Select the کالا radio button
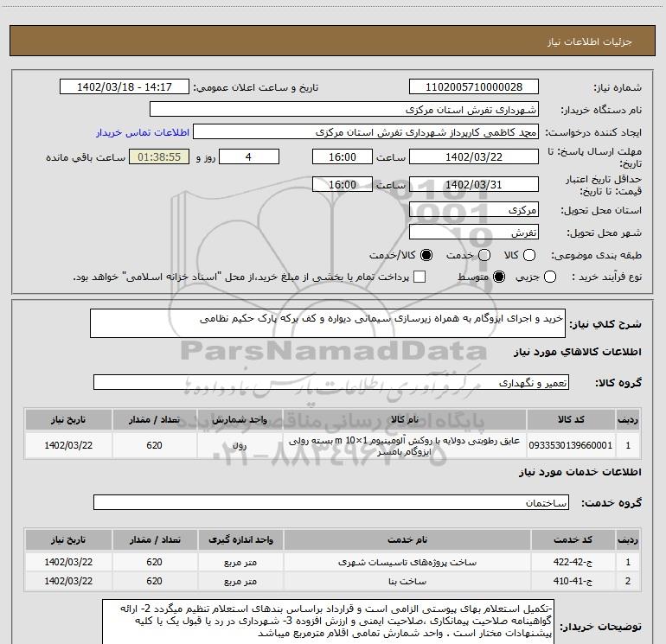Screen dimensions: 666x644 (529, 255)
